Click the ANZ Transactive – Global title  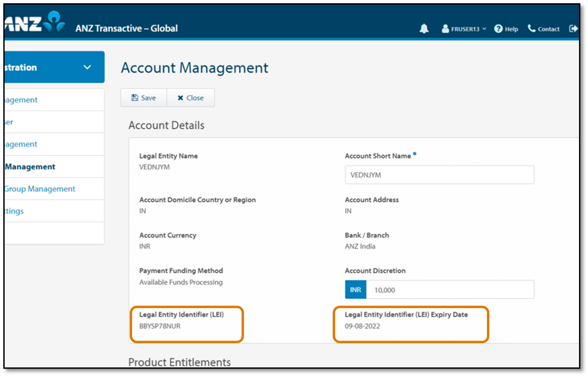coord(126,28)
